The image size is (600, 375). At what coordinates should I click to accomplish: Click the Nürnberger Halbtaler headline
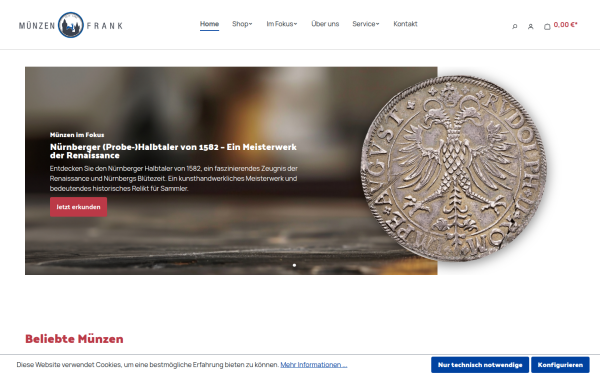tap(173, 151)
